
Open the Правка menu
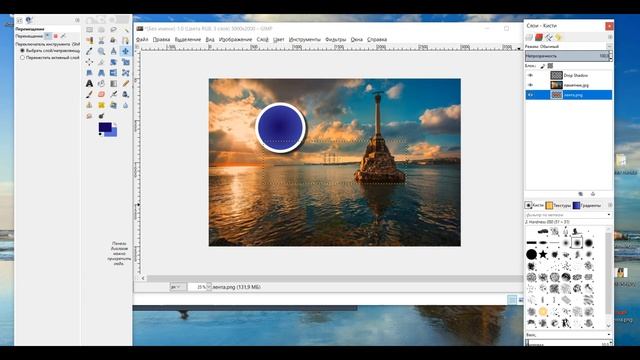click(161, 40)
